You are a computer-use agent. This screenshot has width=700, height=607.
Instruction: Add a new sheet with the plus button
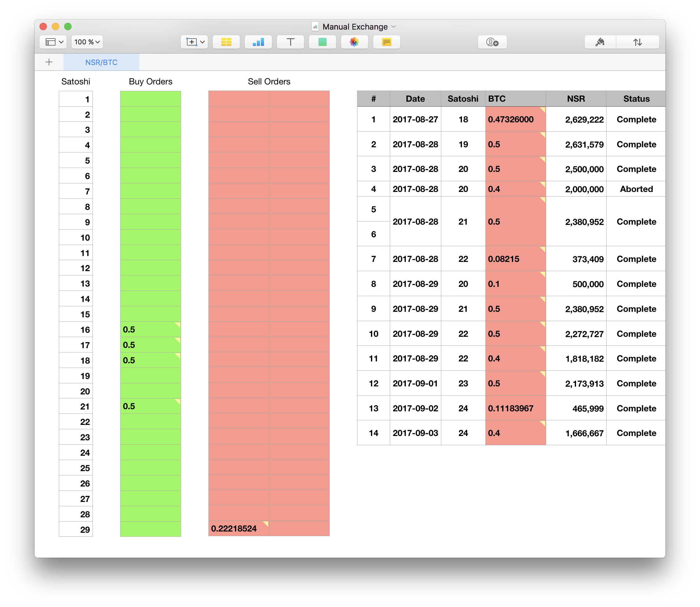click(x=49, y=62)
